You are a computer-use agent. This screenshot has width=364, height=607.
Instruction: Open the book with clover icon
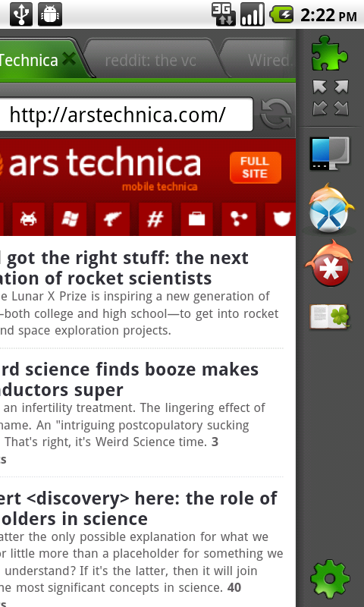pos(330,317)
